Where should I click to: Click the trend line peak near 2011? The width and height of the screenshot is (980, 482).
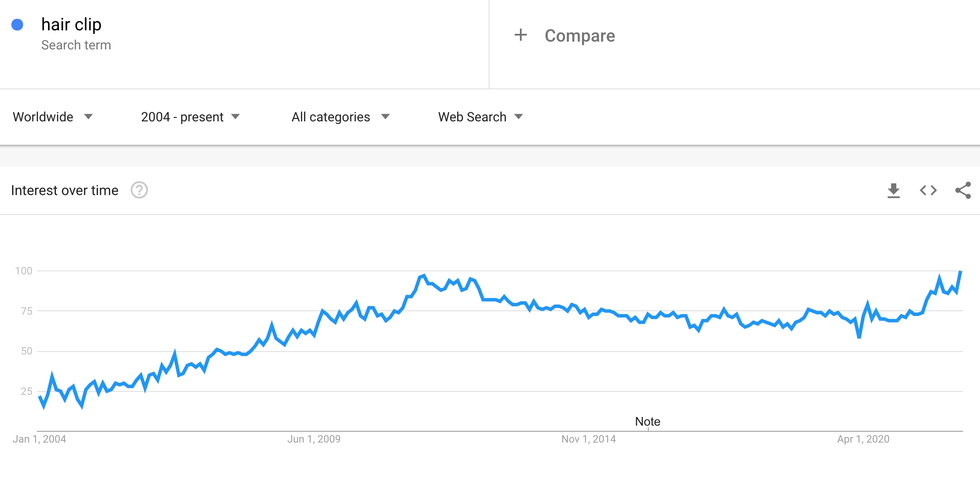424,275
